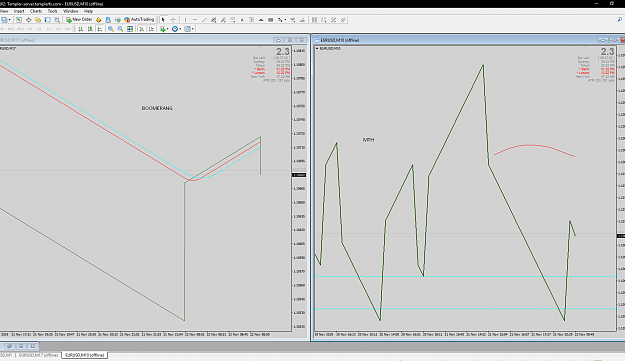625x361 pixels.
Task: Open the Tools menu
Action: 53,11
